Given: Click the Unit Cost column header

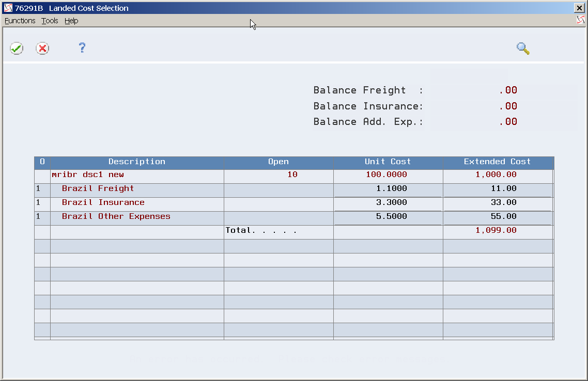Looking at the screenshot, I should pos(388,162).
